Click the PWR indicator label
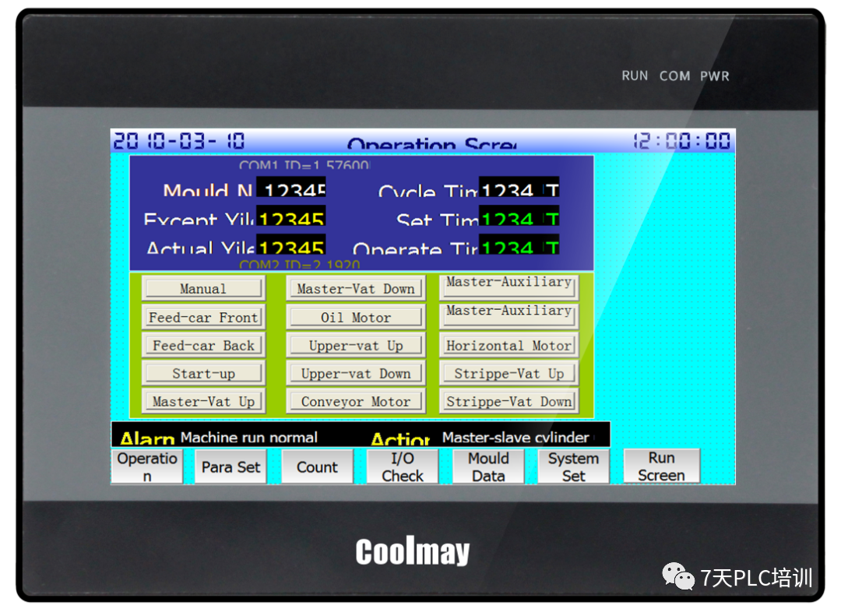This screenshot has height=616, width=841. [714, 76]
